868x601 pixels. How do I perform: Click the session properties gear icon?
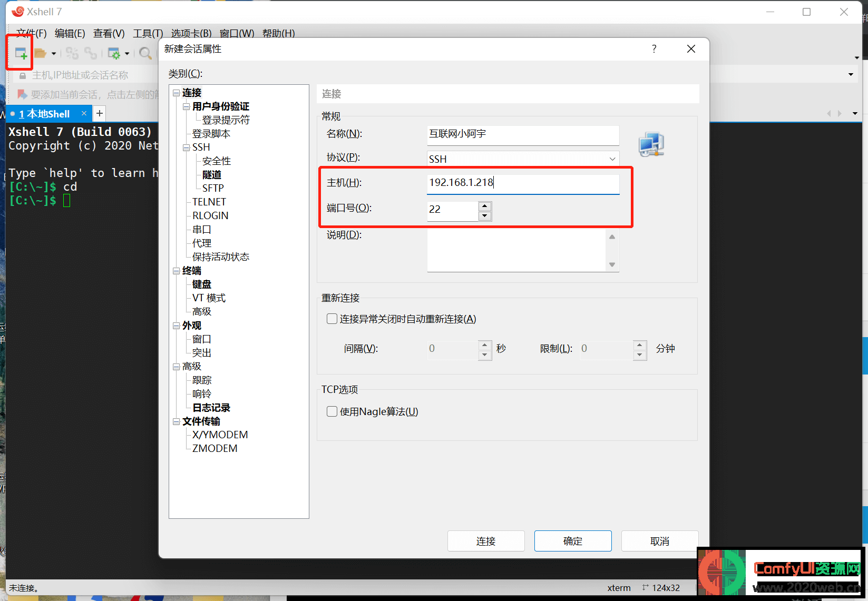point(114,53)
